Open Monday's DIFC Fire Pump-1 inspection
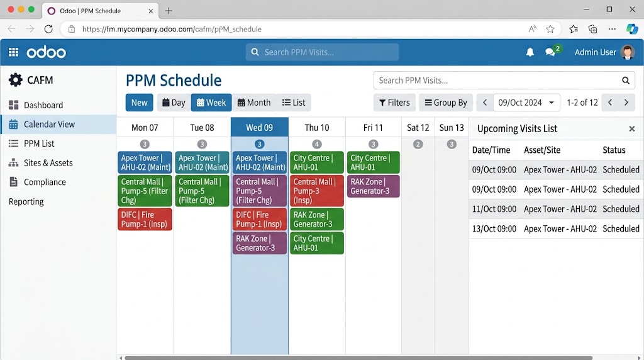The height and width of the screenshot is (360, 644). coord(145,219)
